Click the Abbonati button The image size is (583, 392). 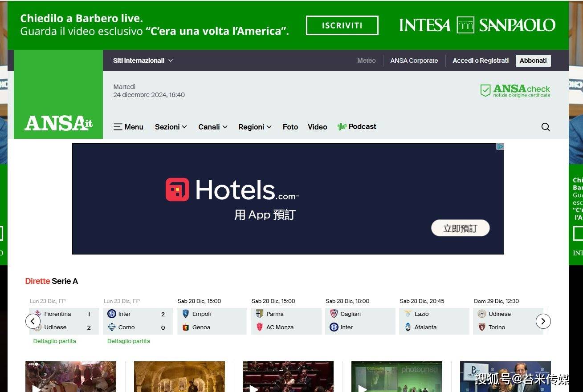point(533,61)
